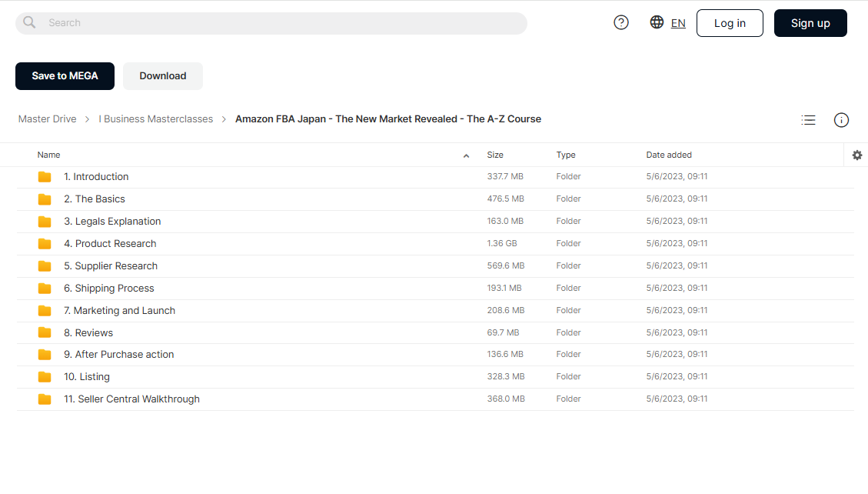Click folder icon for 1. Introduction

tap(45, 177)
